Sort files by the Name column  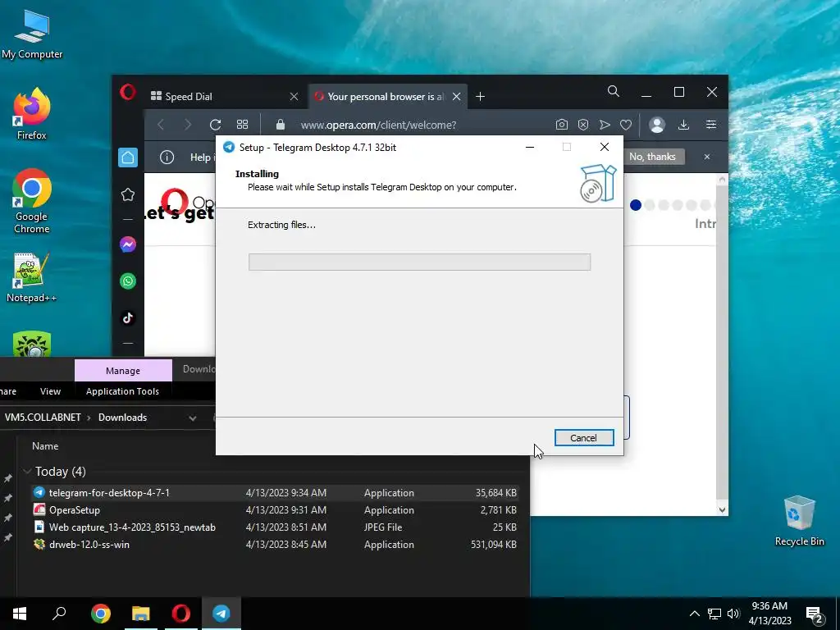pyautogui.click(x=45, y=446)
